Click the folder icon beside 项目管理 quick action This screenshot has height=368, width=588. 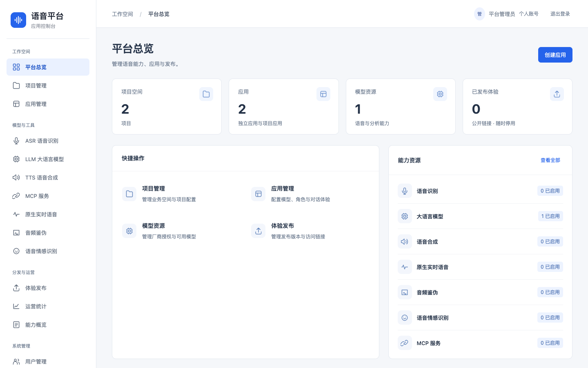129,194
